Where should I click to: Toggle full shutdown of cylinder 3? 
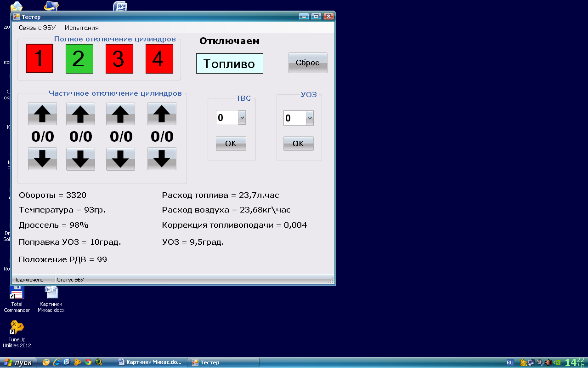(119, 58)
